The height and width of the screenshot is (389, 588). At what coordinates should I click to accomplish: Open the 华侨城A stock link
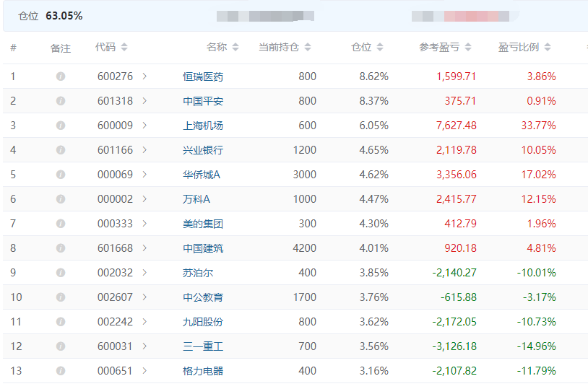202,175
